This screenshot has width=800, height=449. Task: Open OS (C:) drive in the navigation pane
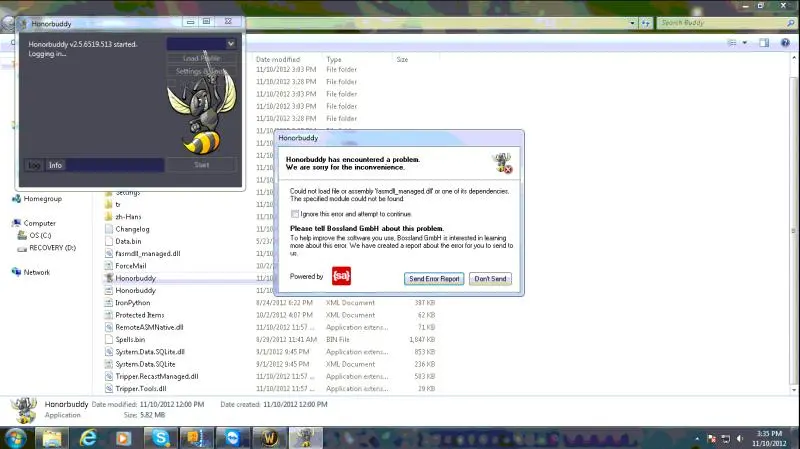[x=40, y=235]
